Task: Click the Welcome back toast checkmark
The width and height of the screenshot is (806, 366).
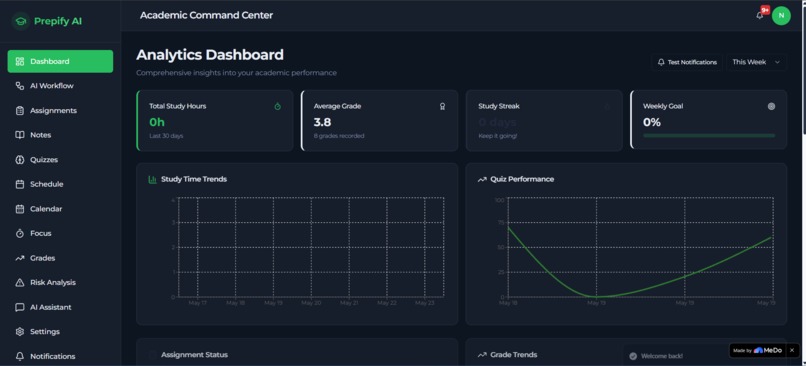Action: tap(633, 356)
